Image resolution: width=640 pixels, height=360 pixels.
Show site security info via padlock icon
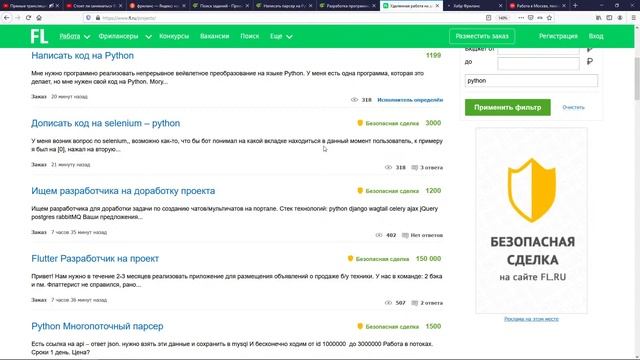[x=98, y=18]
